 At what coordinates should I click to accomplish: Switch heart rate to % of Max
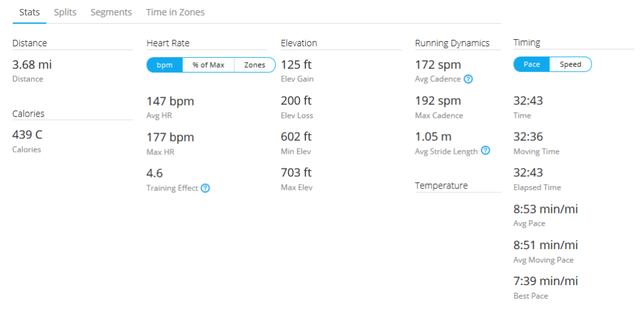point(208,65)
